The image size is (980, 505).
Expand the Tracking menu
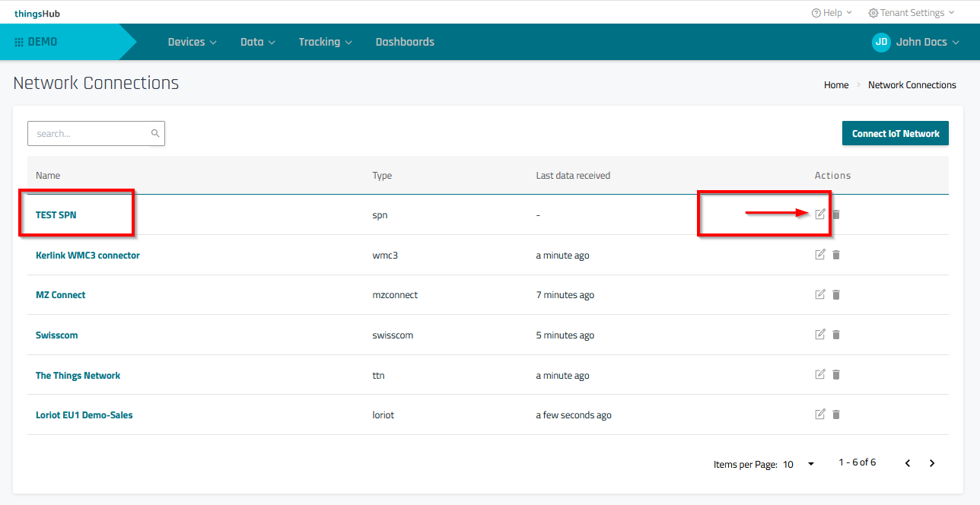pyautogui.click(x=326, y=42)
